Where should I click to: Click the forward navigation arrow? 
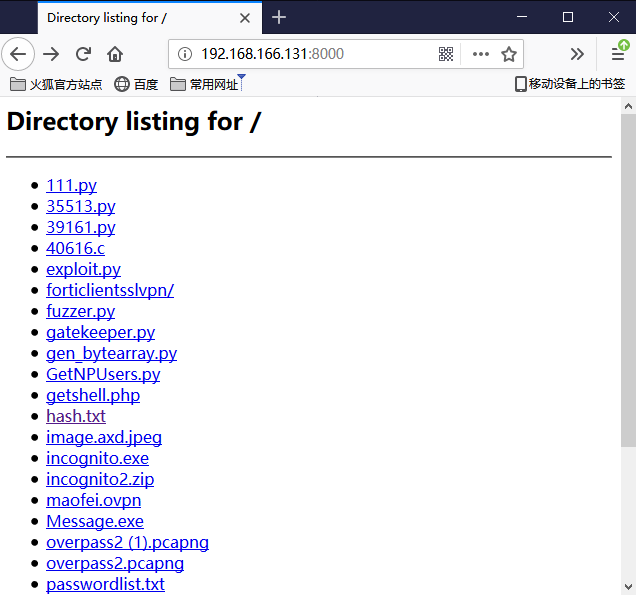tap(51, 54)
